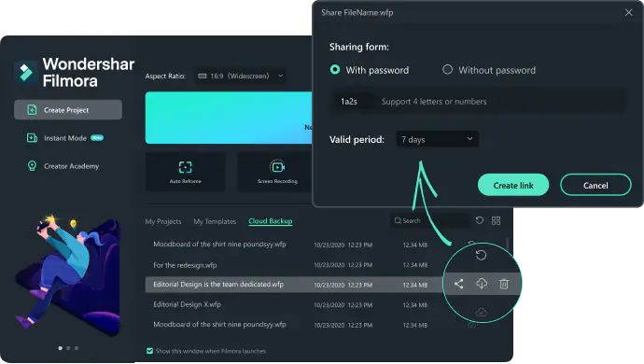Click the second carousel dot indicator
Image resolution: width=644 pixels, height=364 pixels.
[x=68, y=348]
